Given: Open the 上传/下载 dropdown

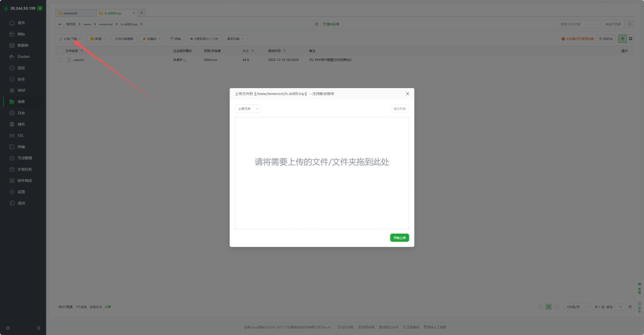Looking at the screenshot, I should tap(70, 38).
